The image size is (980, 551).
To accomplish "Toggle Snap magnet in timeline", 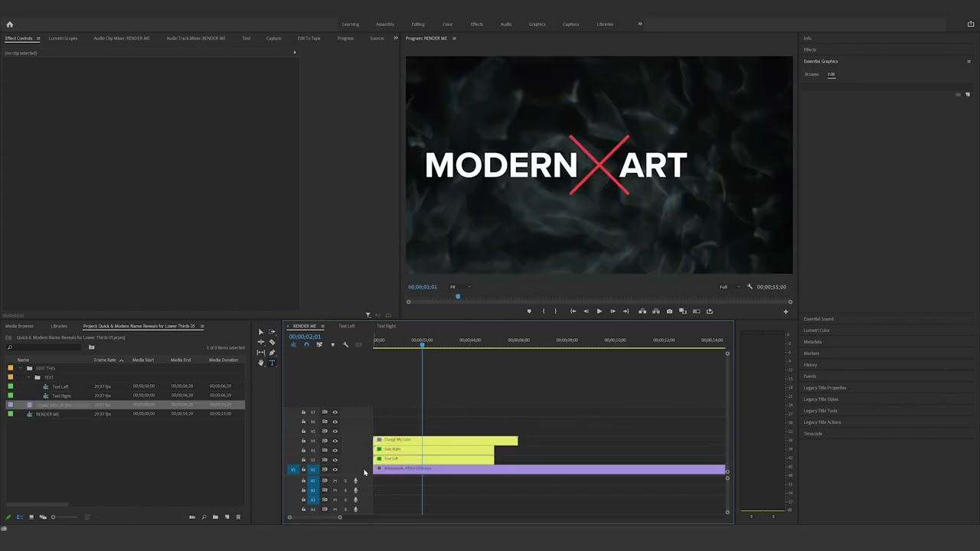I will point(306,344).
